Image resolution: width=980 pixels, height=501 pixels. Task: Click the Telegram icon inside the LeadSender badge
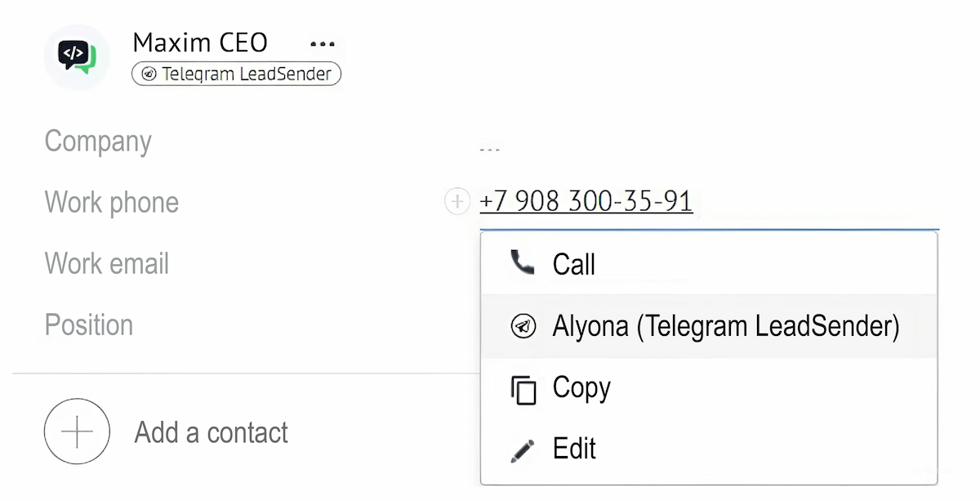pos(149,74)
